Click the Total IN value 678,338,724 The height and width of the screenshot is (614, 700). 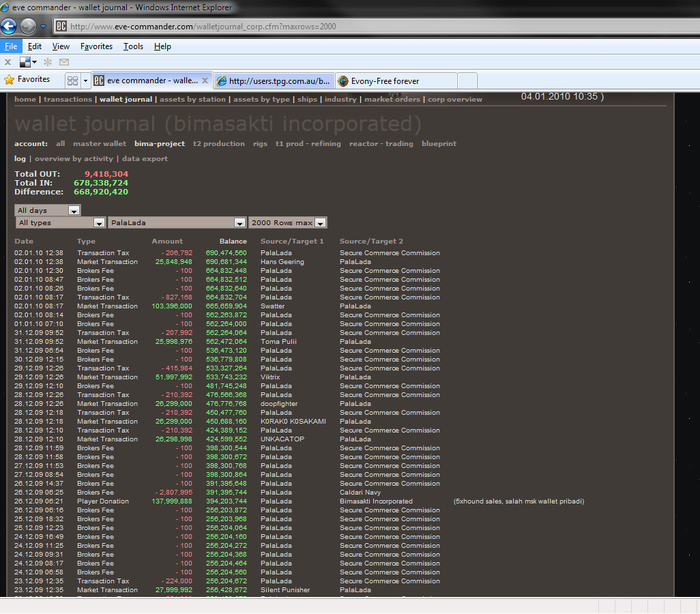pos(101,183)
